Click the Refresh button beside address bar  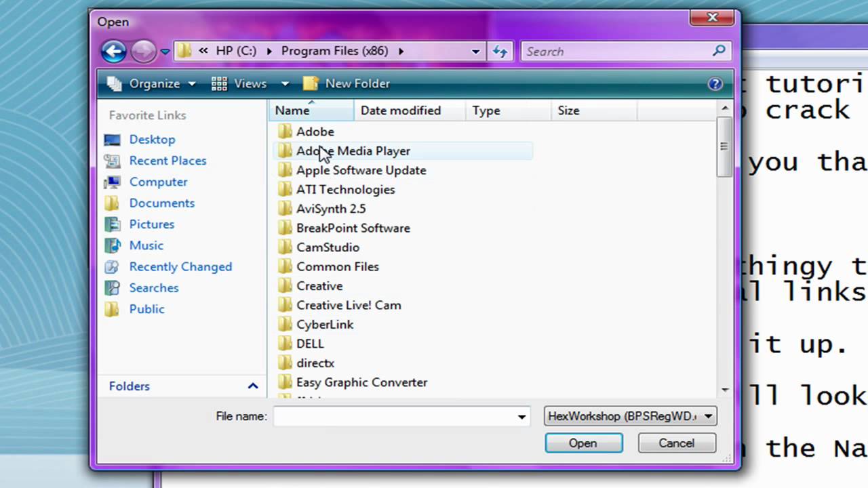[x=500, y=52]
